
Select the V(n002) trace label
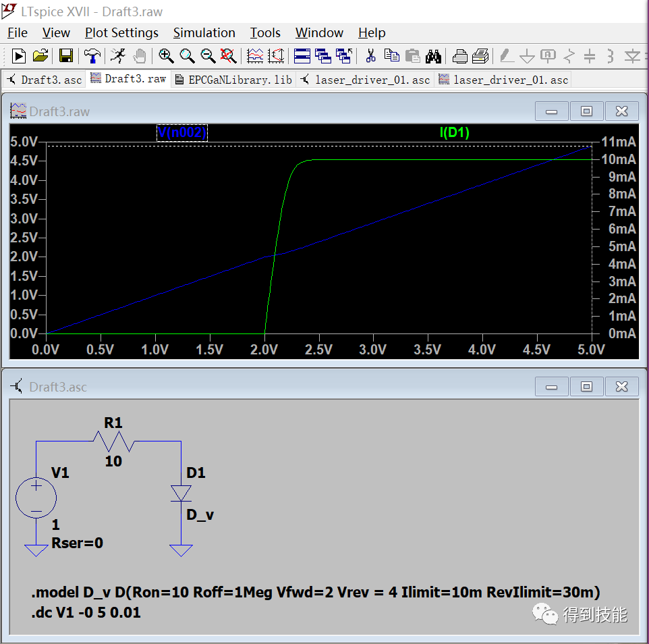click(x=181, y=132)
